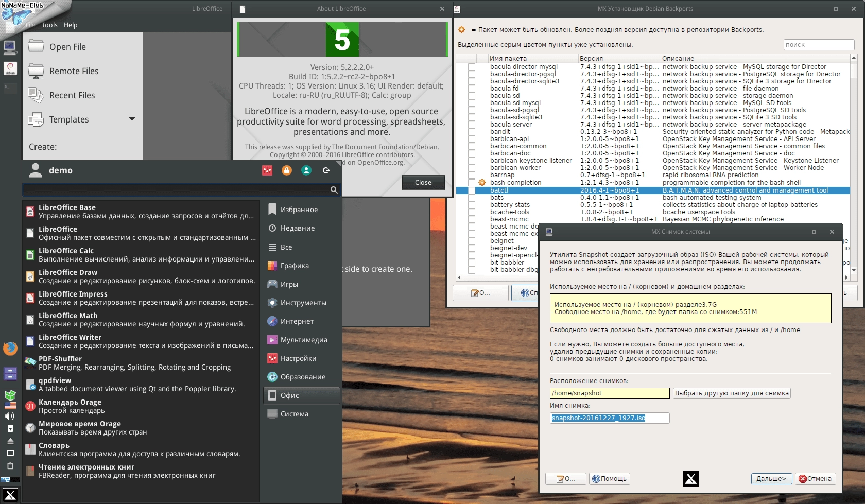Click the поиск search field in installer
865x504 pixels.
[819, 45]
